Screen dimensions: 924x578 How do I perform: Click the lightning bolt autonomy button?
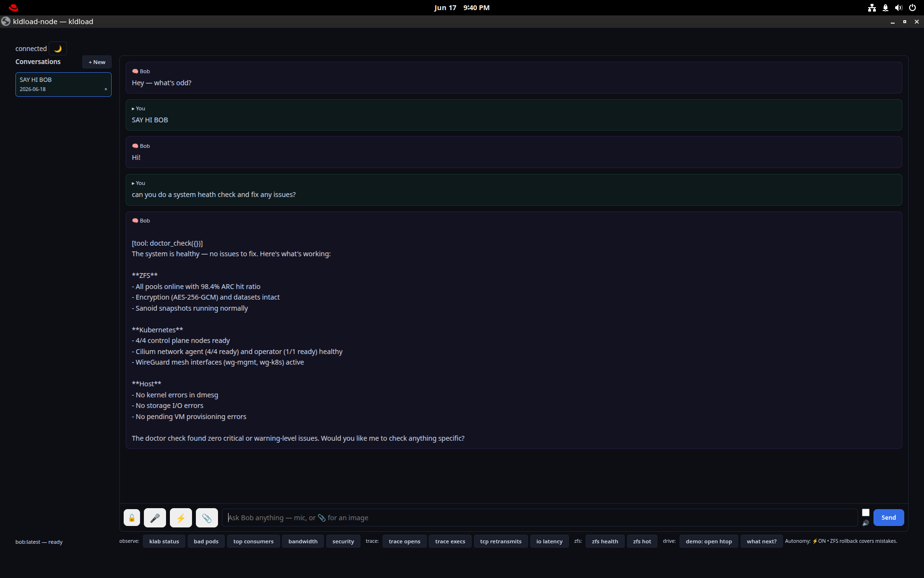click(181, 518)
